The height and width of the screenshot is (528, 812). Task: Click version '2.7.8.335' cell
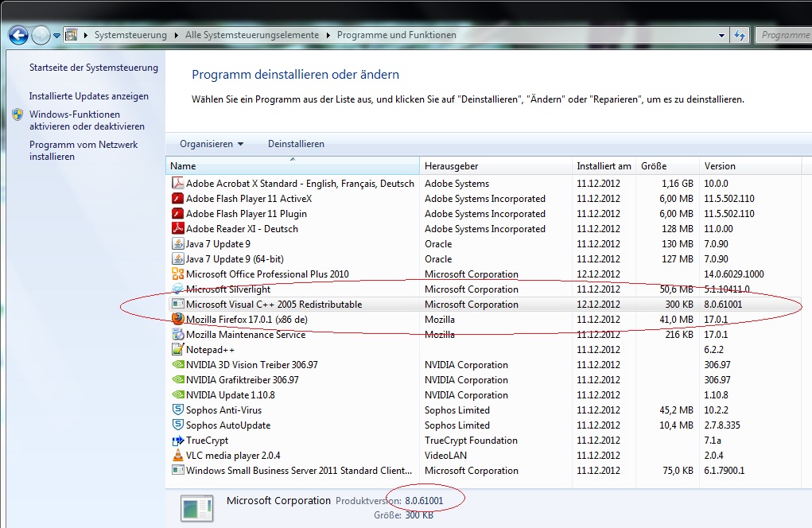[x=722, y=425]
